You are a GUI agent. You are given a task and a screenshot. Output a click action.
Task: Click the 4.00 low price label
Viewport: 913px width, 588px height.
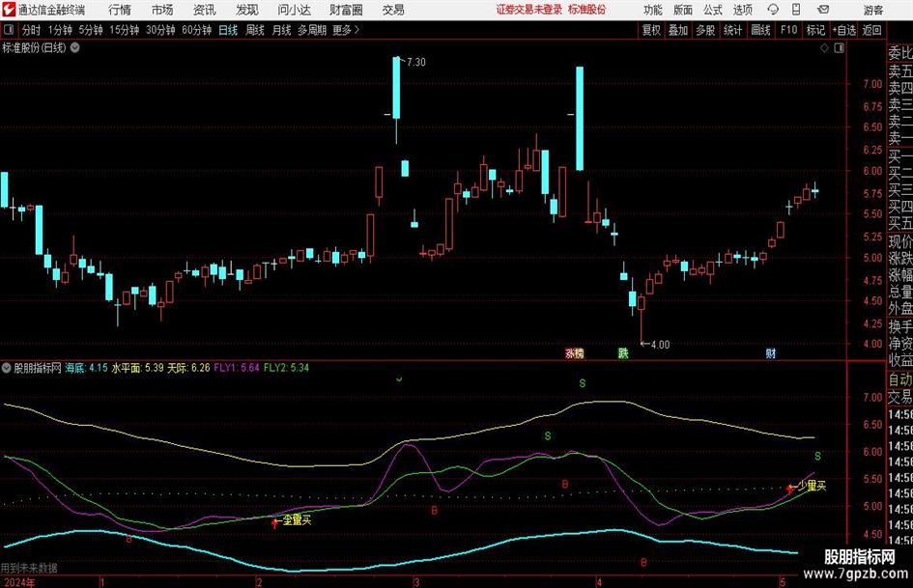tap(660, 344)
